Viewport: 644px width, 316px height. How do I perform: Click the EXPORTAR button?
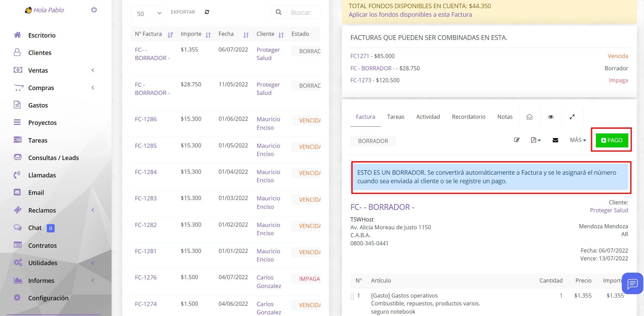183,12
